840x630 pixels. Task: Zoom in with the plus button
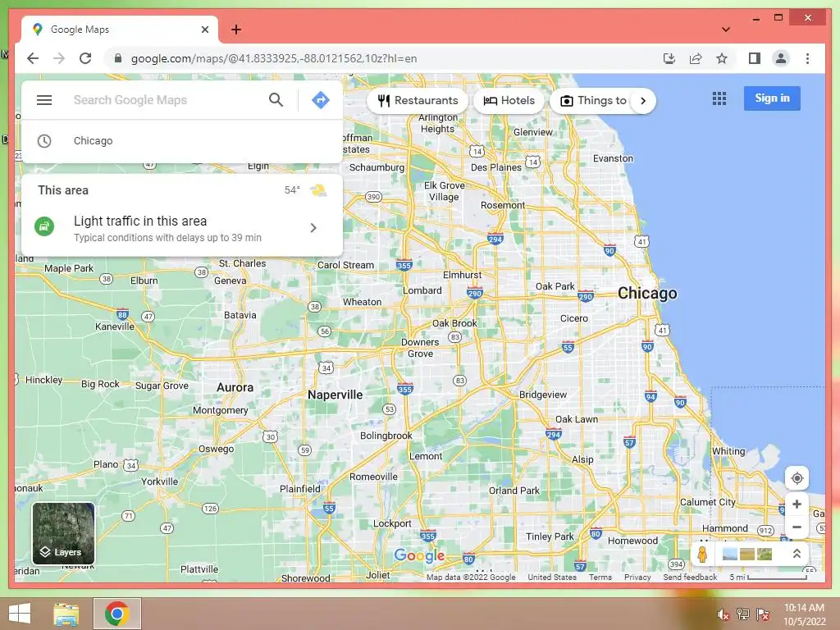tap(797, 504)
